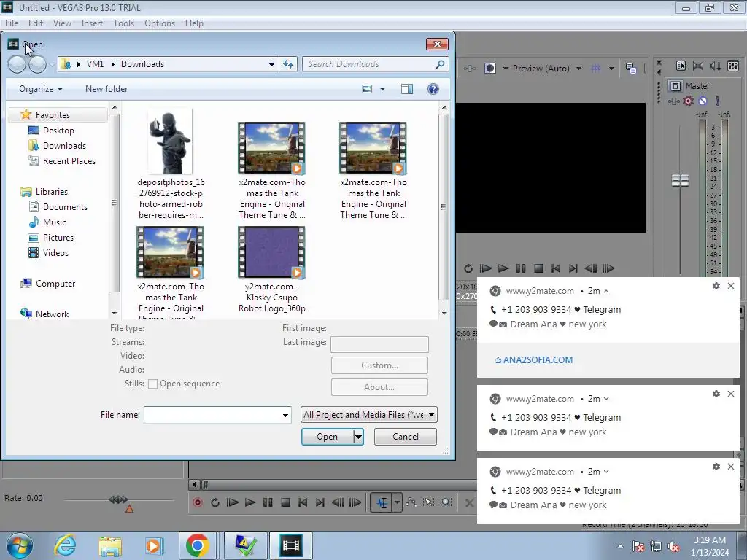This screenshot has height=560, width=747.
Task: Open the Organize dropdown menu
Action: coord(41,89)
